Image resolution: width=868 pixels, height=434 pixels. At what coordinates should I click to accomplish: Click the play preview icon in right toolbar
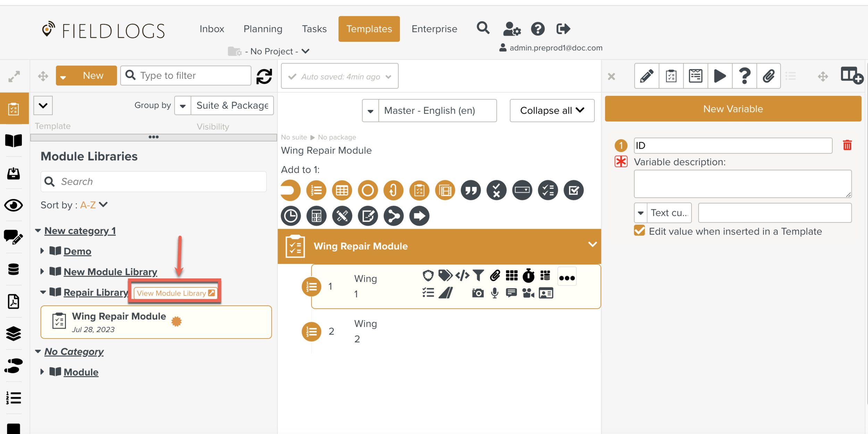[719, 76]
